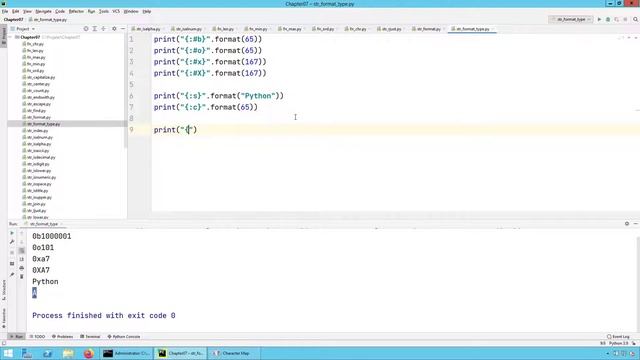This screenshot has height=360, width=640.
Task: Open the Help menu
Action: coord(147,11)
